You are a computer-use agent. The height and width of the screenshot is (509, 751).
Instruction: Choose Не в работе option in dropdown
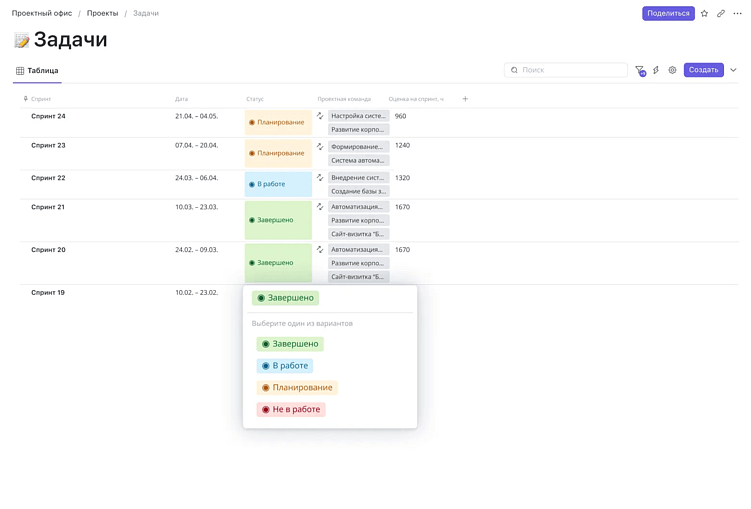click(x=291, y=410)
